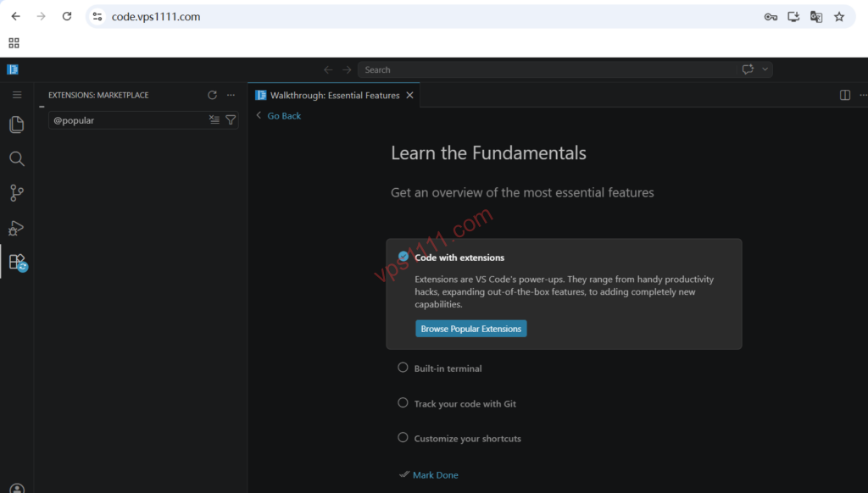Viewport: 868px width, 493px height.
Task: Translate this page via the translate icon
Action: point(816,17)
